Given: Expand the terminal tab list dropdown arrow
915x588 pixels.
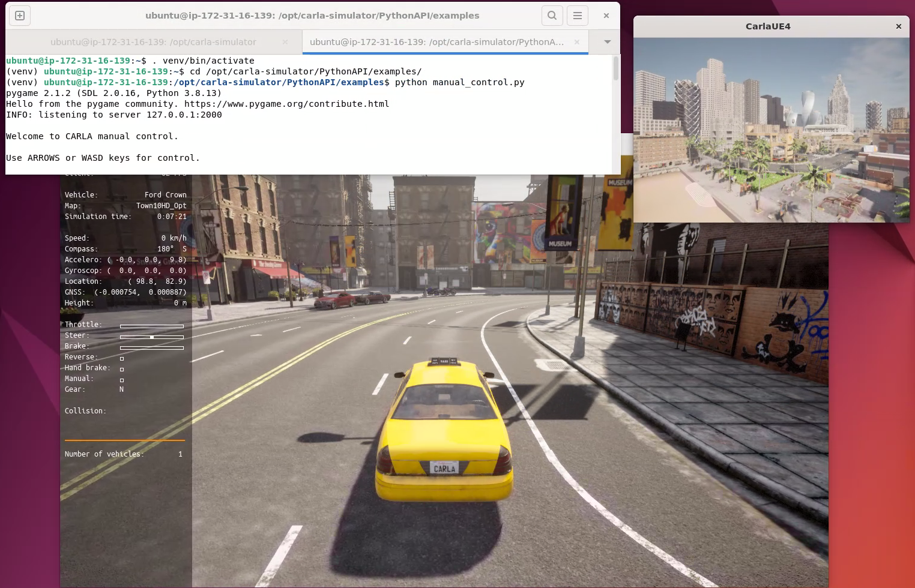Looking at the screenshot, I should [607, 42].
